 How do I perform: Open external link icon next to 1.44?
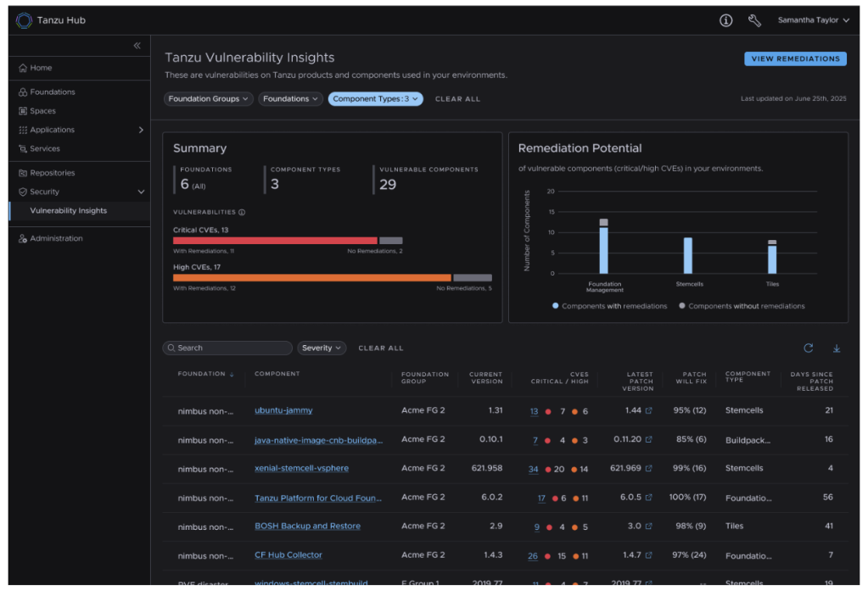click(649, 411)
